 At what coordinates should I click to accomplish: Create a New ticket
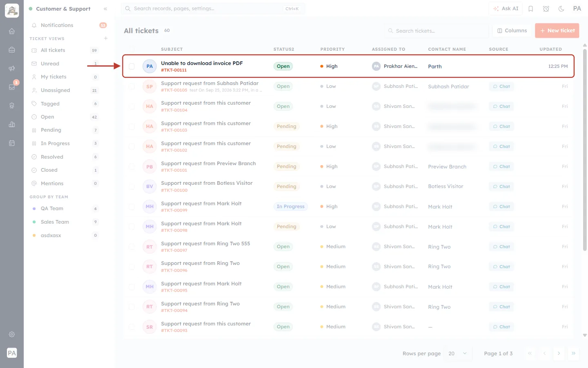click(557, 31)
